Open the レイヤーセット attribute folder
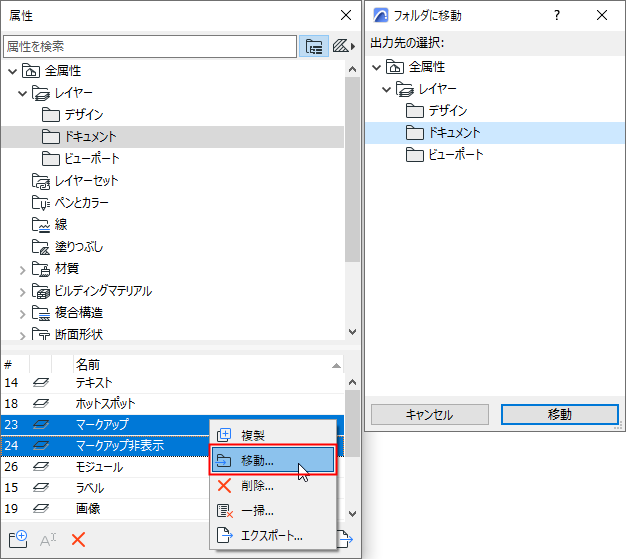The width and height of the screenshot is (626, 559). [86, 180]
